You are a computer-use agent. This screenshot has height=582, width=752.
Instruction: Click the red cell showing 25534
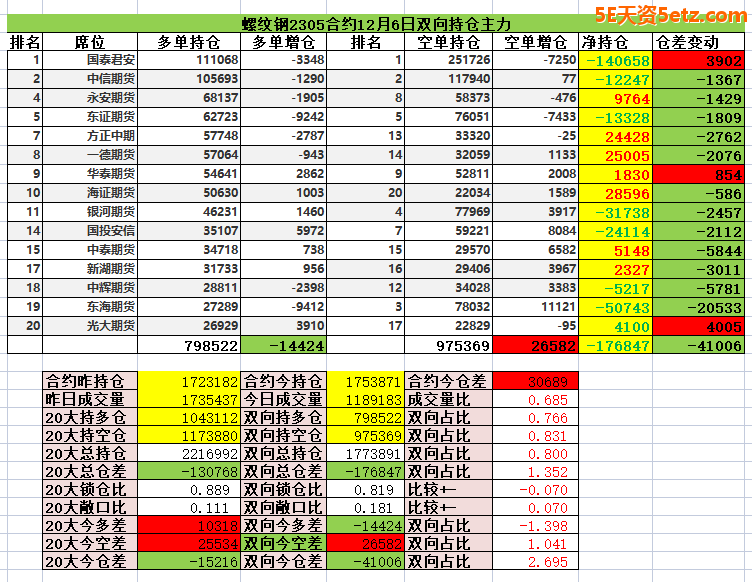[x=188, y=543]
